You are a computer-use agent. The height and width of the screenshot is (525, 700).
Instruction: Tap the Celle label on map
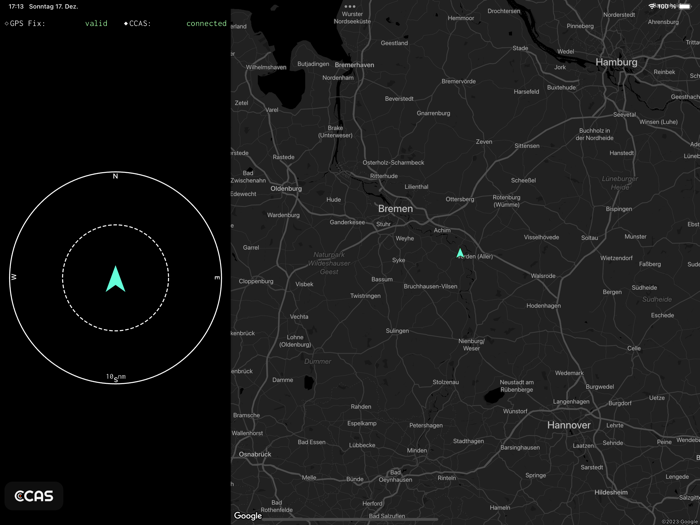[634, 348]
